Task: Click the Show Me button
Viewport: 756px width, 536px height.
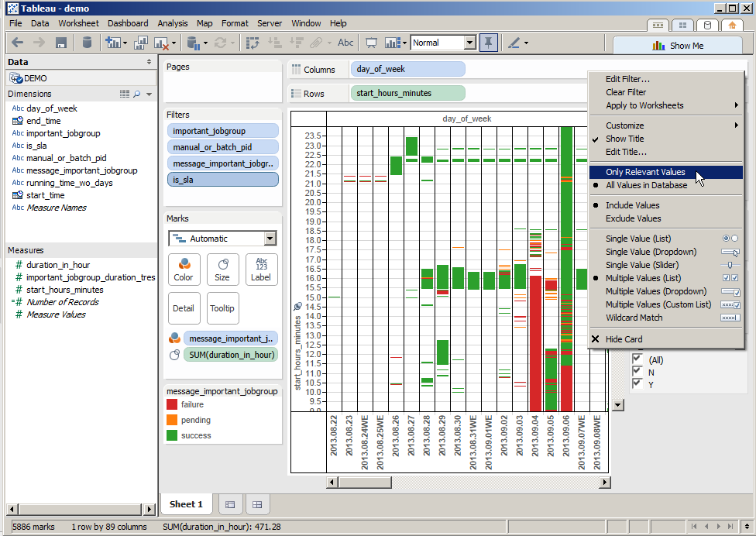Action: (x=678, y=46)
